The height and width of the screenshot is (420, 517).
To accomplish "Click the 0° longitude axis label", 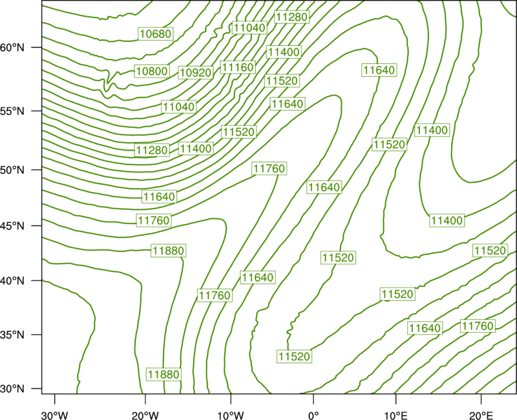I will coord(313,415).
